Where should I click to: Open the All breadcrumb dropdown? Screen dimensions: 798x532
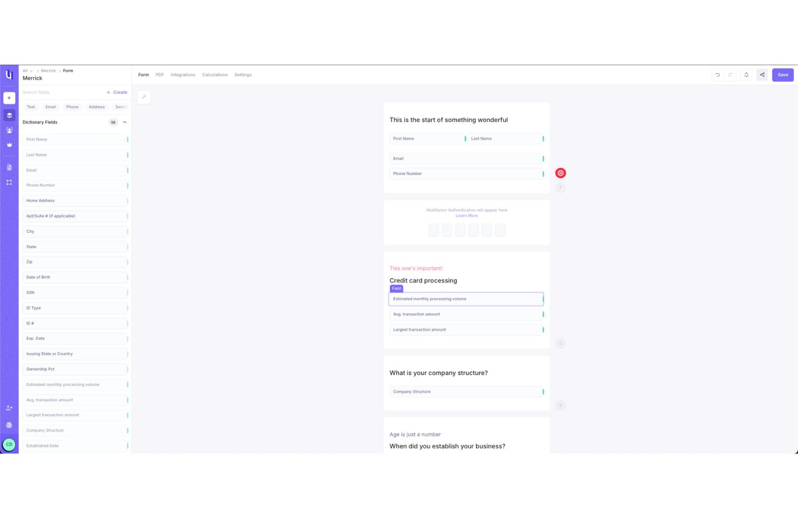pyautogui.click(x=26, y=71)
